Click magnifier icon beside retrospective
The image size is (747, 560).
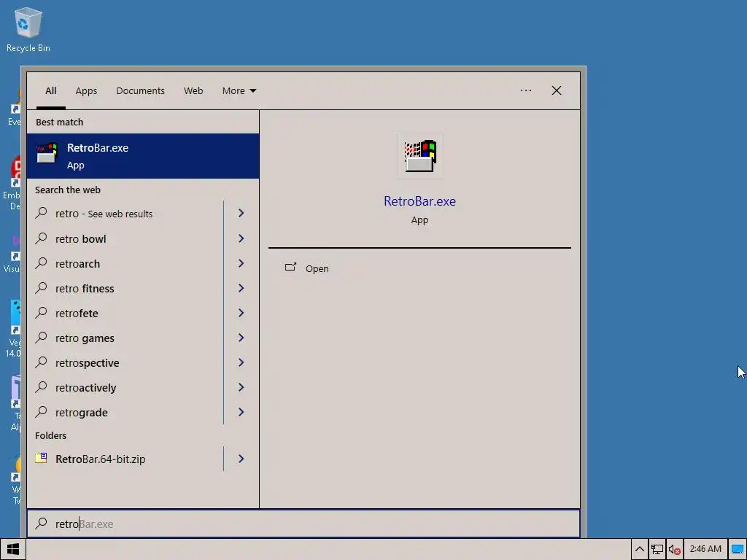[42, 362]
